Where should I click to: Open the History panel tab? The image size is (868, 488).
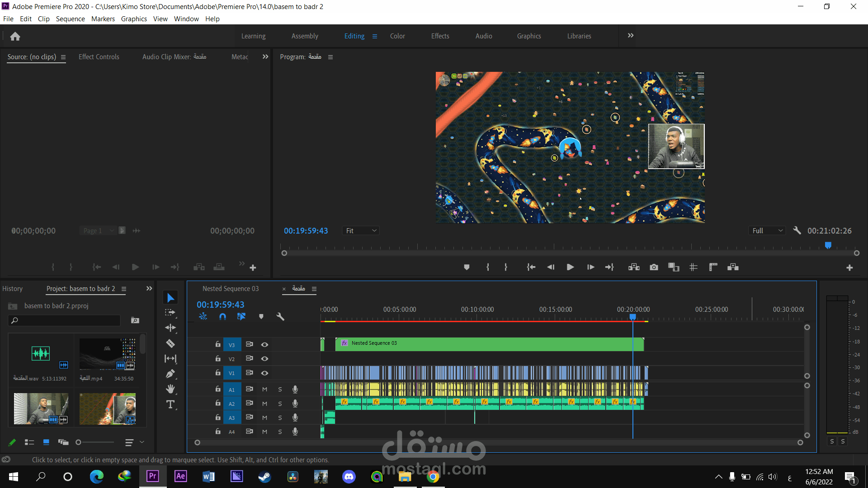pyautogui.click(x=13, y=289)
